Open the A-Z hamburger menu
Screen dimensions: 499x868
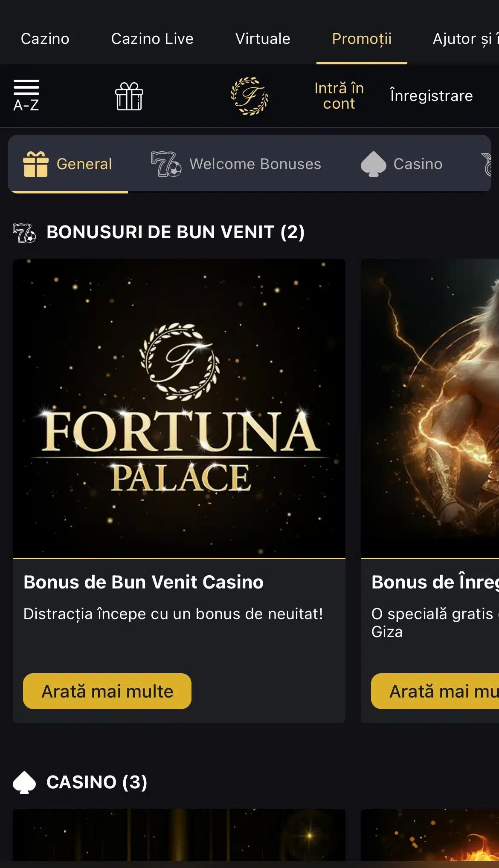coord(26,95)
